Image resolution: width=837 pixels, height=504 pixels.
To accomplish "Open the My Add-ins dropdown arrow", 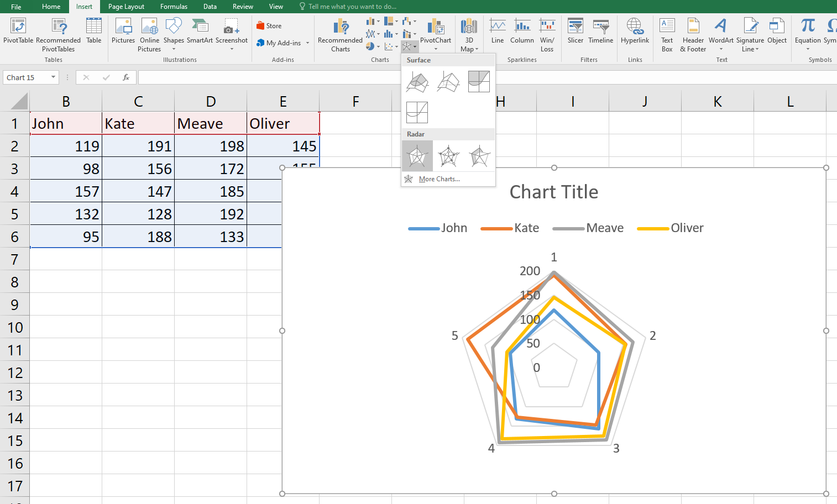I will [307, 43].
